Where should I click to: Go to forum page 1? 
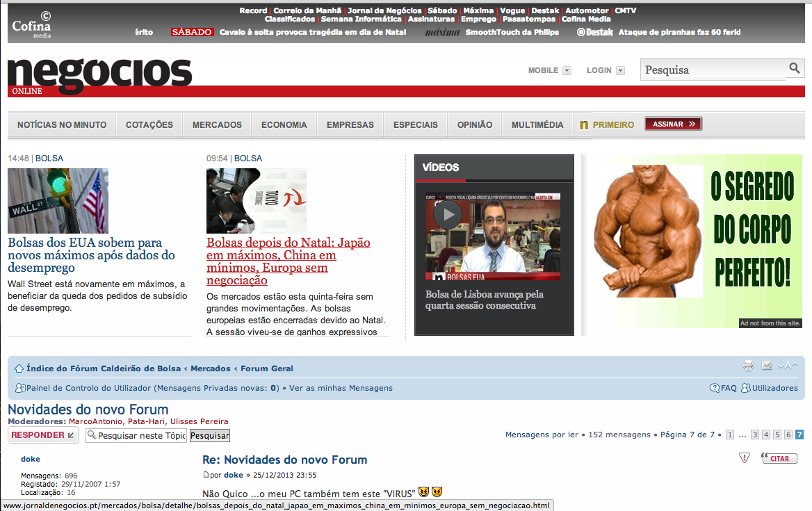tap(730, 435)
